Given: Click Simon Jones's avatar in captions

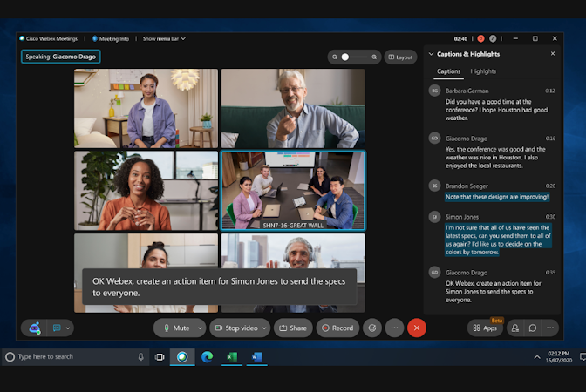Looking at the screenshot, I should coord(434,217).
